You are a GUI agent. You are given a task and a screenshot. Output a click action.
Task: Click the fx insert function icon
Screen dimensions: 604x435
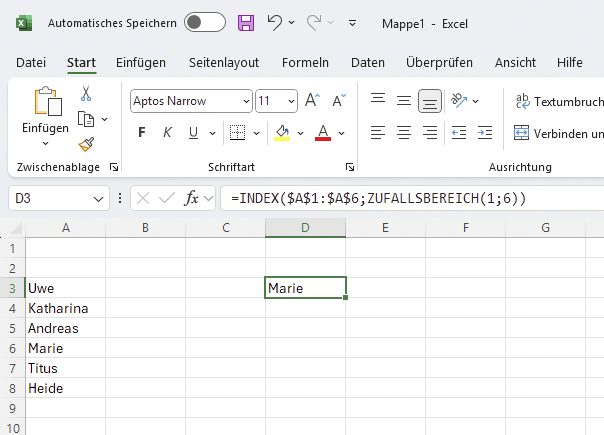point(191,198)
